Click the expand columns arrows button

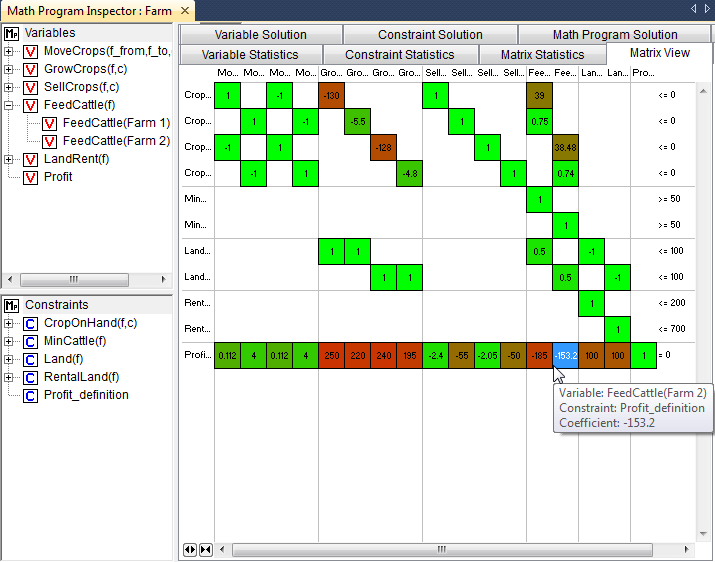point(190,550)
